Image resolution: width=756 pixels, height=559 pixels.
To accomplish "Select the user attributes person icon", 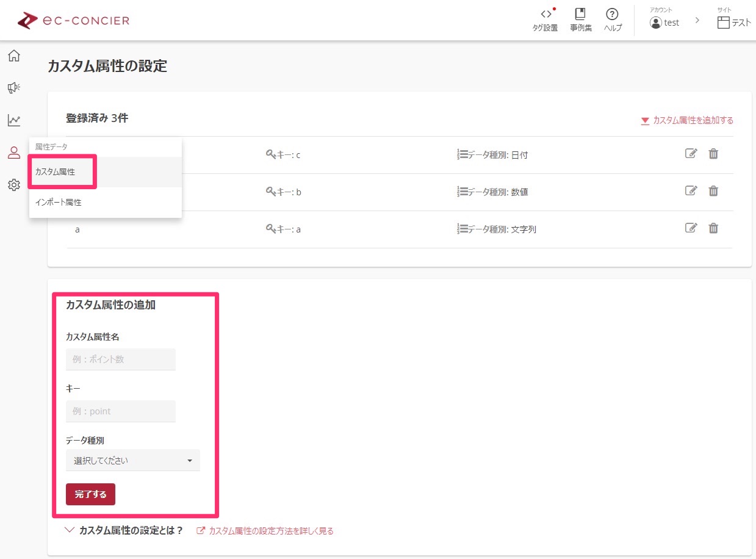I will click(x=13, y=153).
